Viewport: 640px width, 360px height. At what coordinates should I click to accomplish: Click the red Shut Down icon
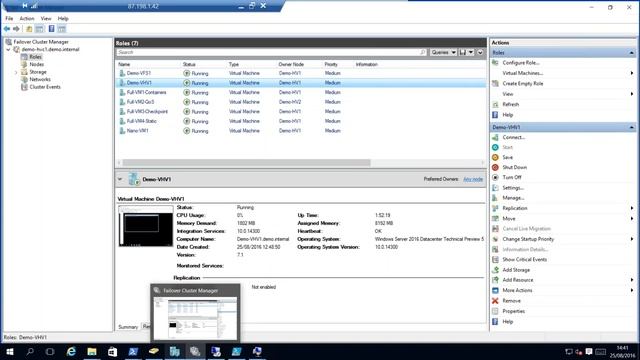pyautogui.click(x=495, y=167)
